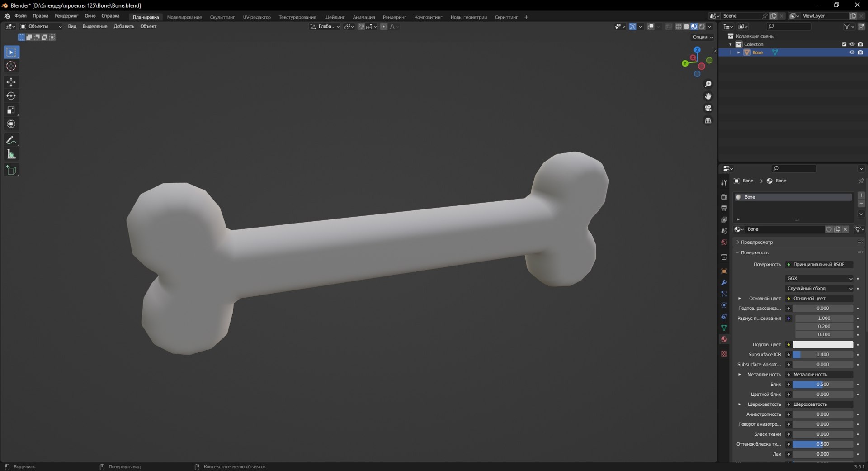Screen dimensions: 868x471
Task: Select the Transform tool
Action: 11,124
